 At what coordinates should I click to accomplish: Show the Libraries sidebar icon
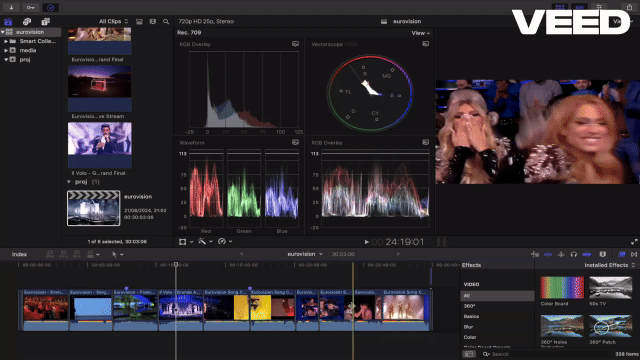pos(8,22)
